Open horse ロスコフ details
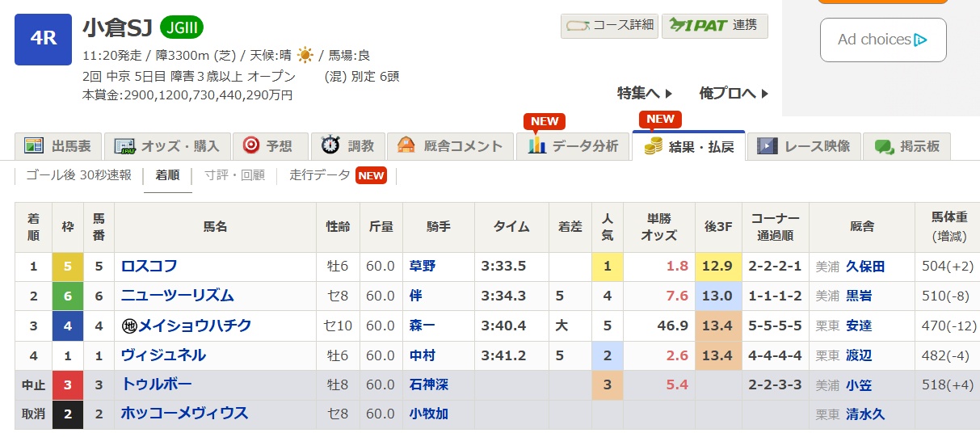This screenshot has width=980, height=437. tap(149, 267)
